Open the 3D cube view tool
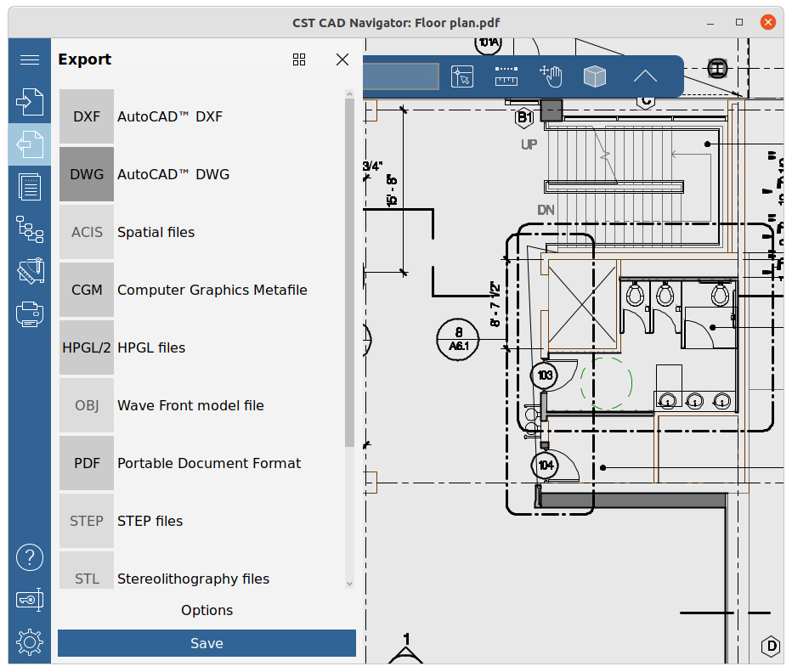The width and height of the screenshot is (792, 672). 595,76
